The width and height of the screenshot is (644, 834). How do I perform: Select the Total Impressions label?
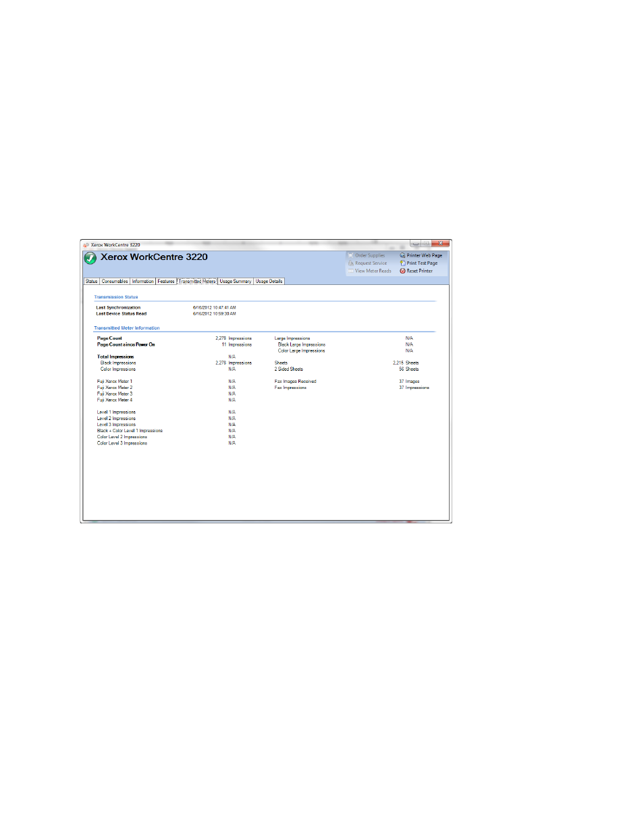click(115, 357)
